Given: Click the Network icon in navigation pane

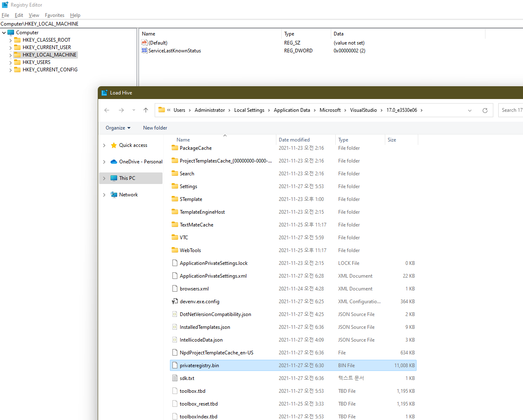Looking at the screenshot, I should point(114,195).
